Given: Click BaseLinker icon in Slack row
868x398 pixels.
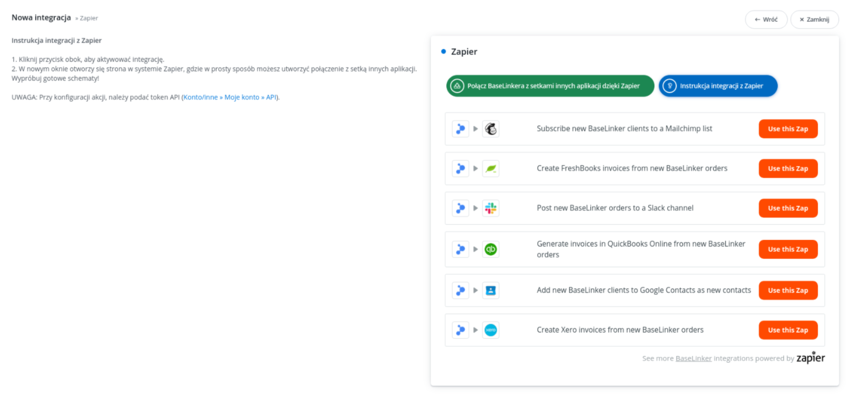Looking at the screenshot, I should click(x=460, y=208).
